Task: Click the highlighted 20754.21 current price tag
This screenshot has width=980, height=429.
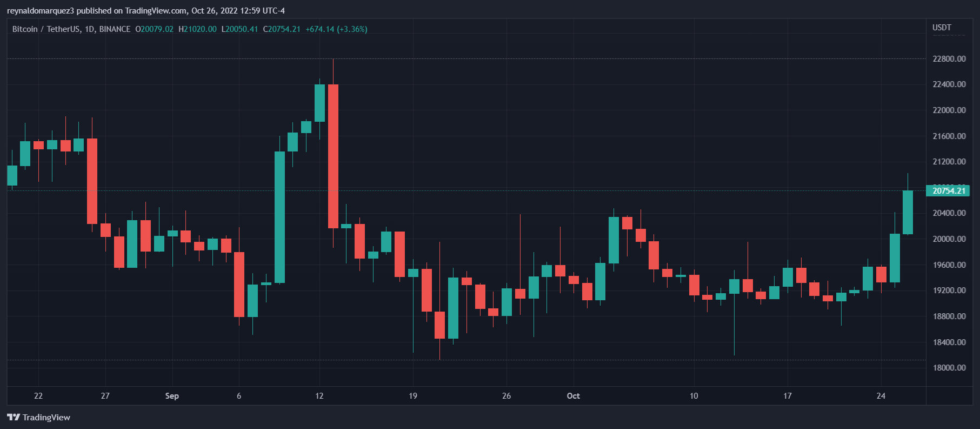Action: coord(948,190)
